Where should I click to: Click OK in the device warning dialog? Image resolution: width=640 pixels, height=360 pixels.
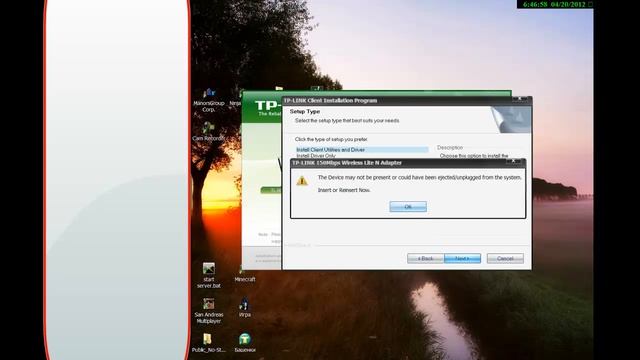click(408, 207)
